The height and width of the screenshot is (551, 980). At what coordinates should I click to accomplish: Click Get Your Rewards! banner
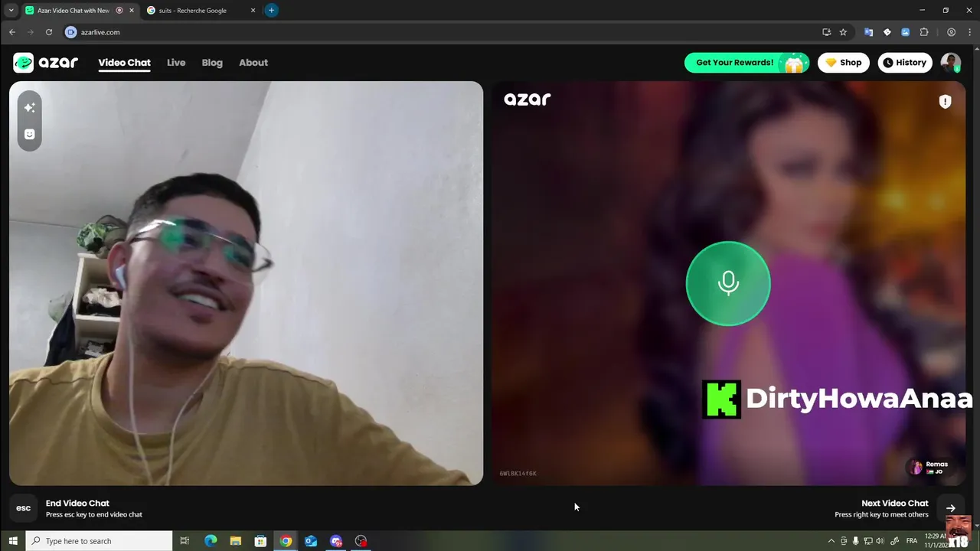point(746,63)
